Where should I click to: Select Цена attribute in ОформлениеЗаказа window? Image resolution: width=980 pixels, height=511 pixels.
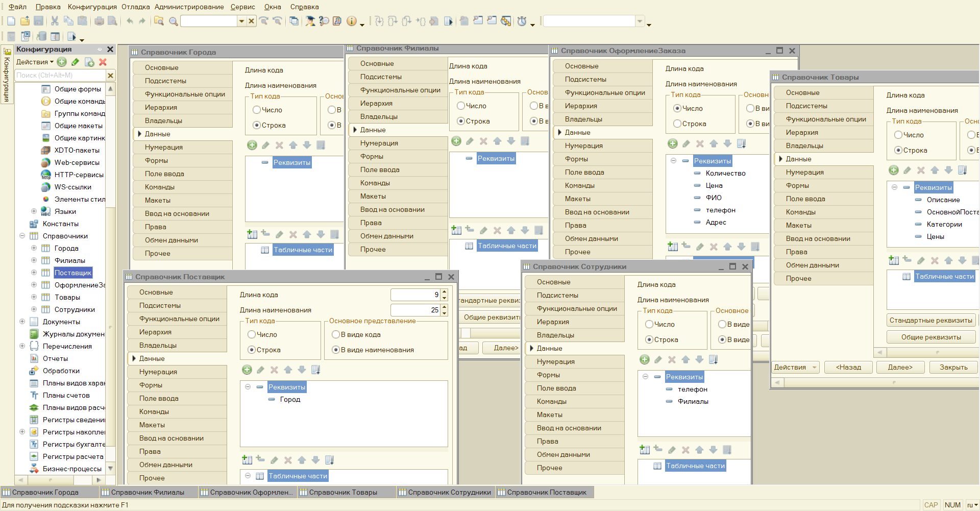coord(714,185)
